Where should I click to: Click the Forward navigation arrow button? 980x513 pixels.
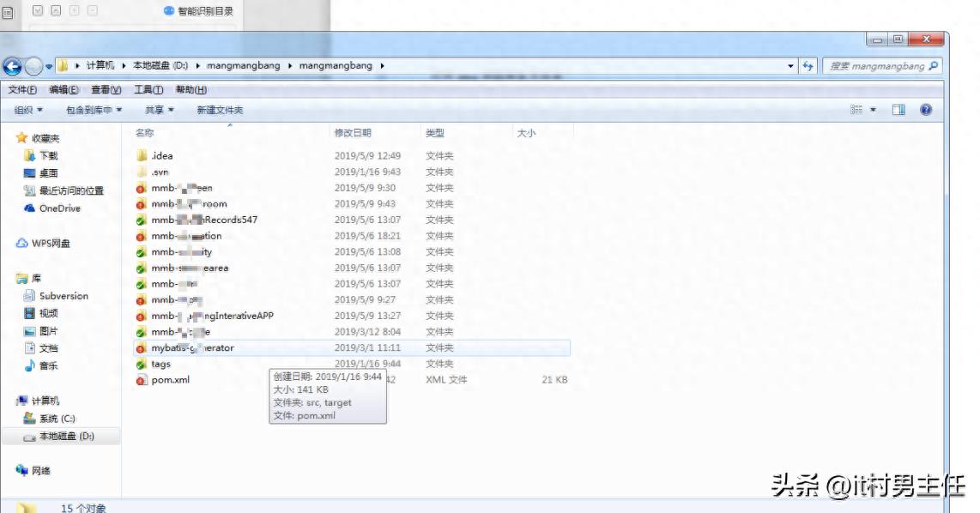(x=33, y=65)
